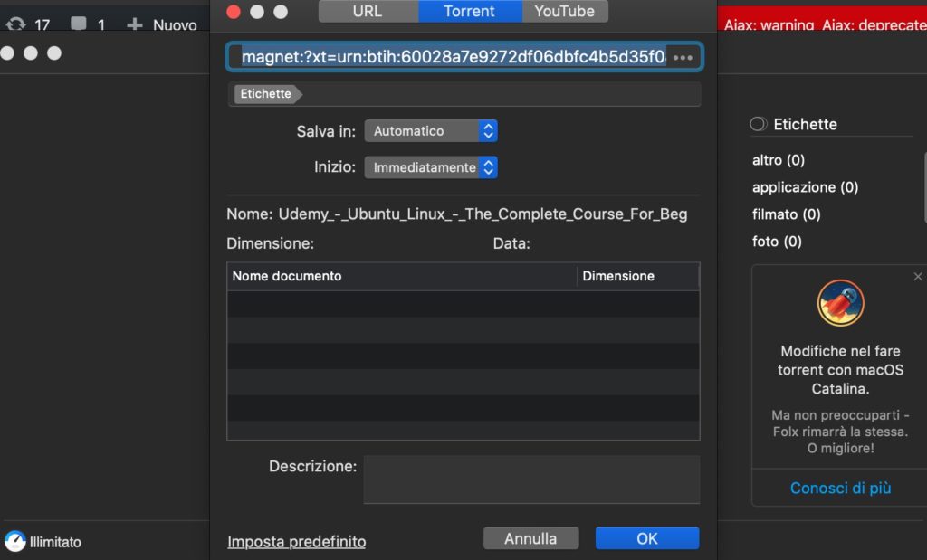The width and height of the screenshot is (927, 560).
Task: Switch to the YouTube tab
Action: click(565, 12)
